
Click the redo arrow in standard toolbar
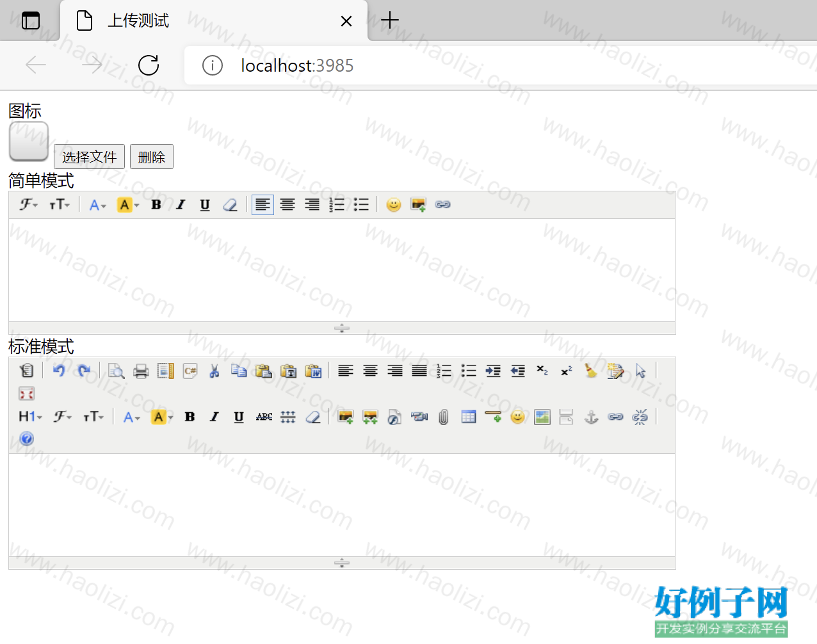(84, 371)
